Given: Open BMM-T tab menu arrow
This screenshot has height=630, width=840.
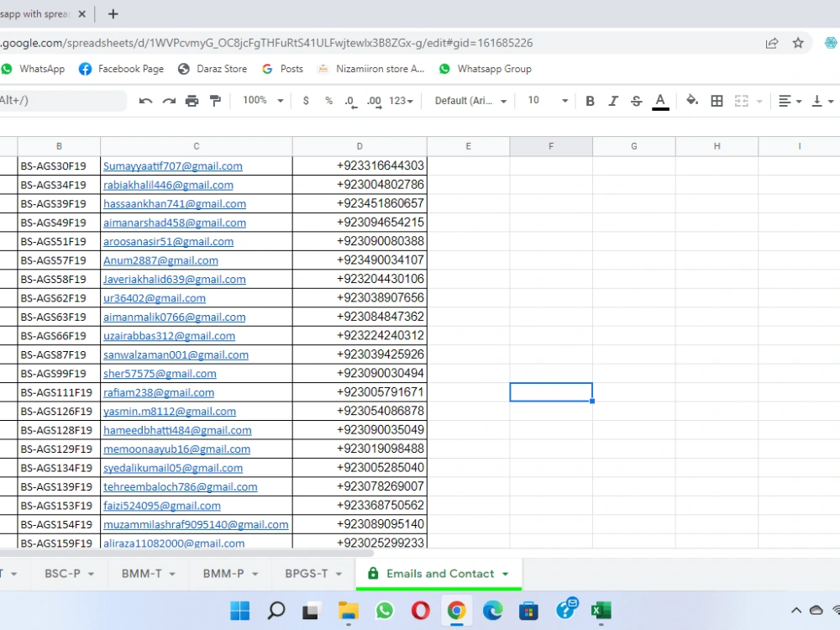Looking at the screenshot, I should pos(172,574).
